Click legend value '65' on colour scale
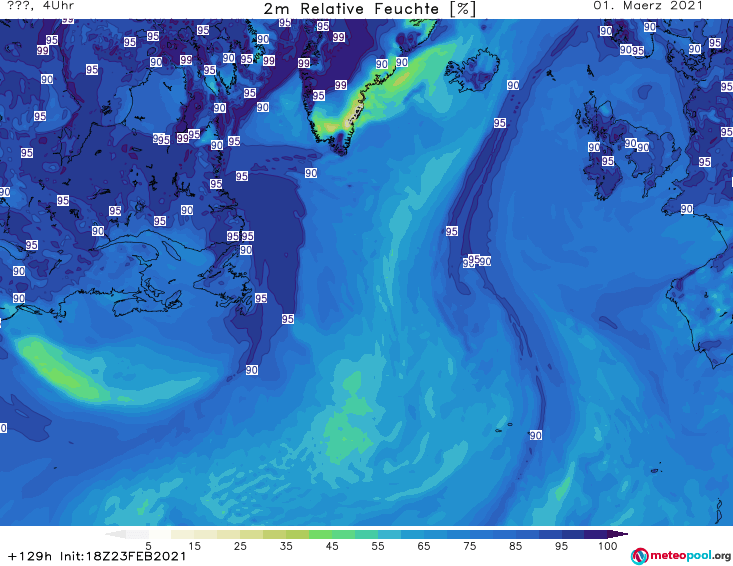The width and height of the screenshot is (733, 566). 424,546
